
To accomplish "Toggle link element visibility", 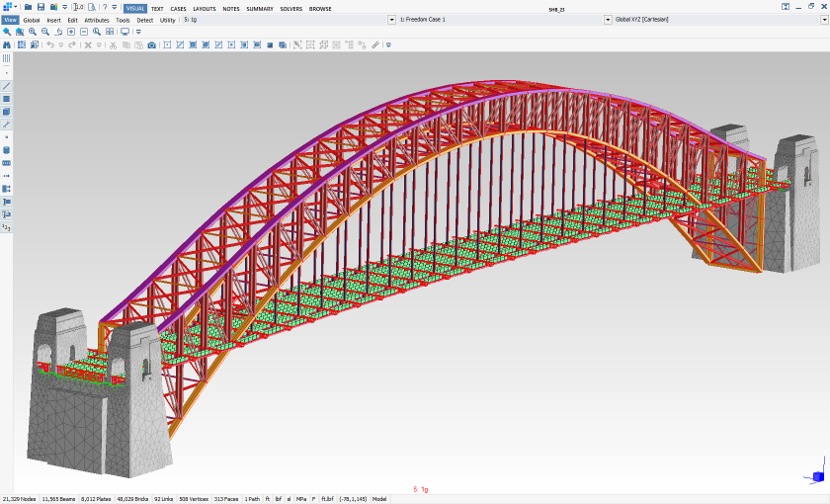I will click(x=6, y=125).
